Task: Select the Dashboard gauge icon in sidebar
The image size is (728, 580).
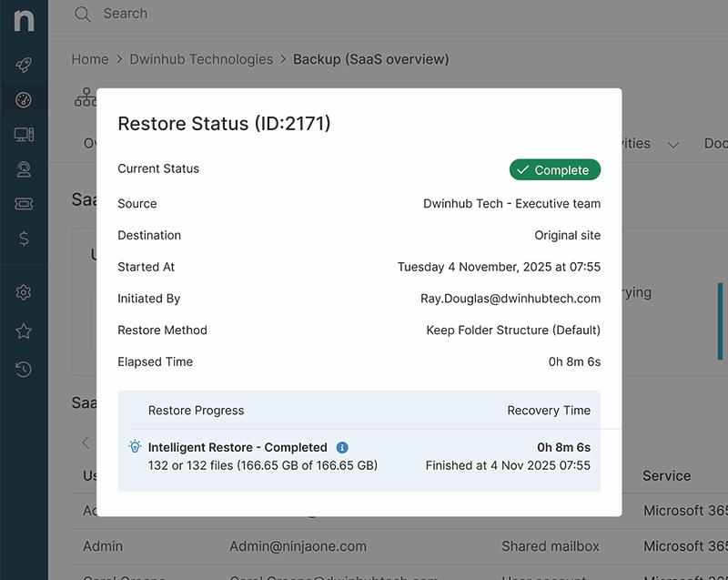Action: click(24, 100)
